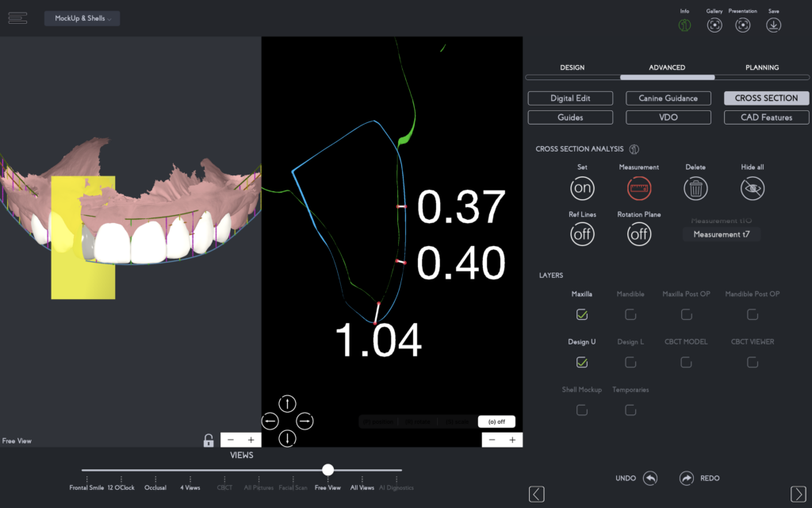Open the CAD Features panel
812x508 pixels.
pos(766,117)
